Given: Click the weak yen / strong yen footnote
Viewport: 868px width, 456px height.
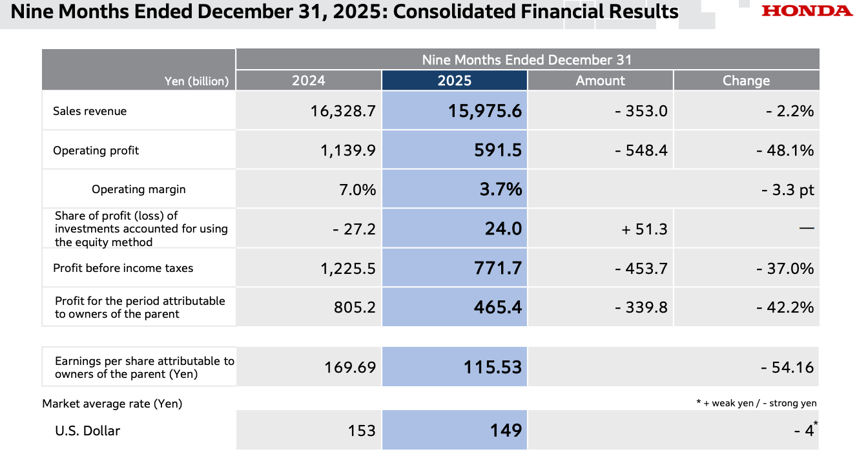Looking at the screenshot, I should pos(756,404).
